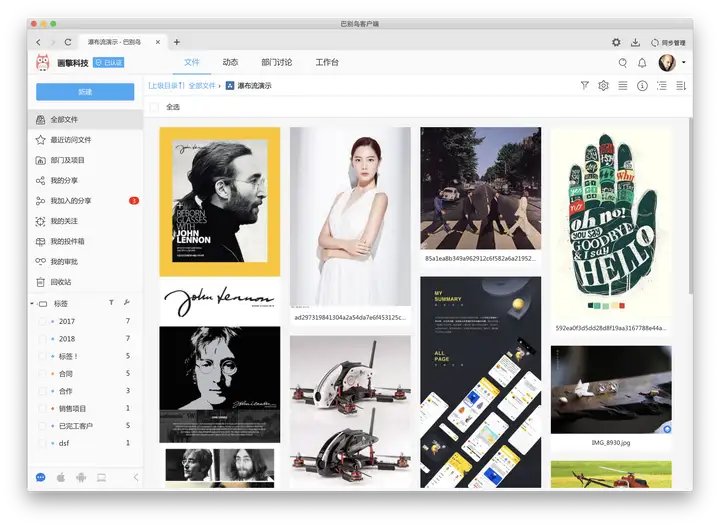The width and height of the screenshot is (720, 527).
Task: Open client settings gear in the tab bar
Action: [616, 42]
